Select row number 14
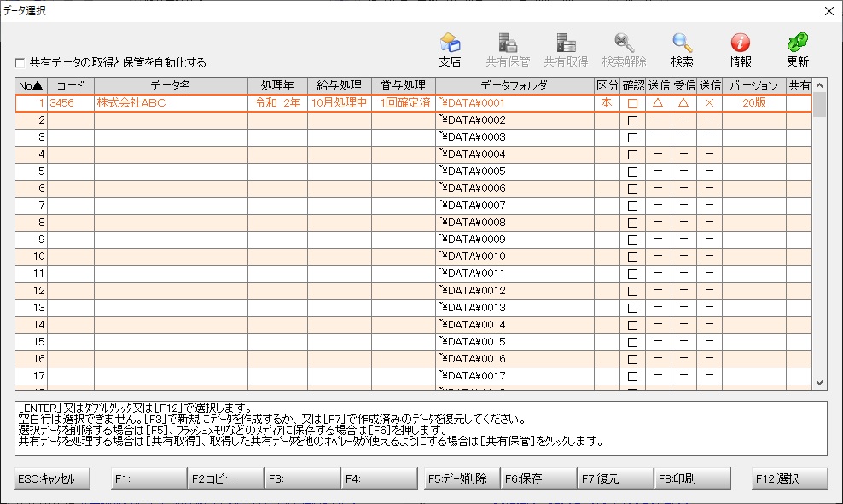This screenshot has height=504, width=843. tap(32, 325)
